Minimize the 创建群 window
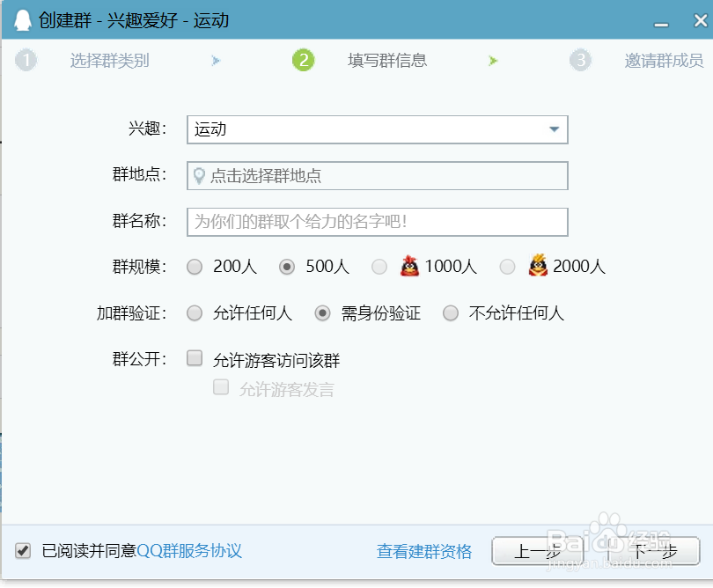713x588 pixels. (x=661, y=24)
